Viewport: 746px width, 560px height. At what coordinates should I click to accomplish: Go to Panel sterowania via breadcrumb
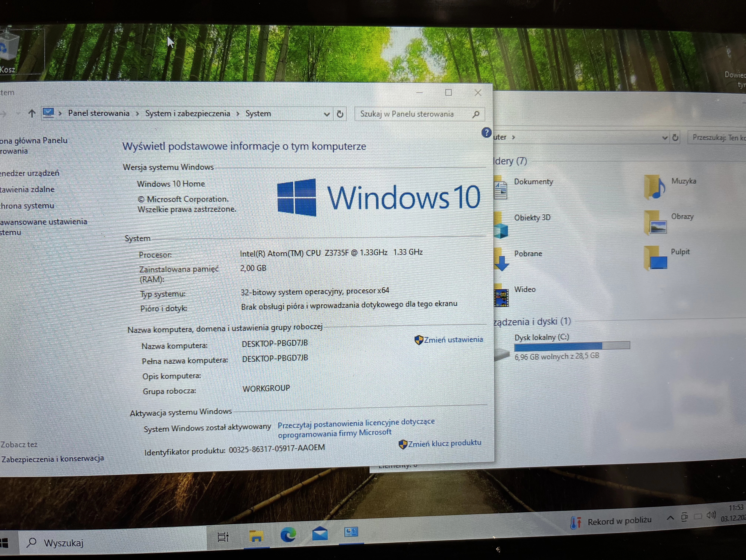(x=99, y=113)
